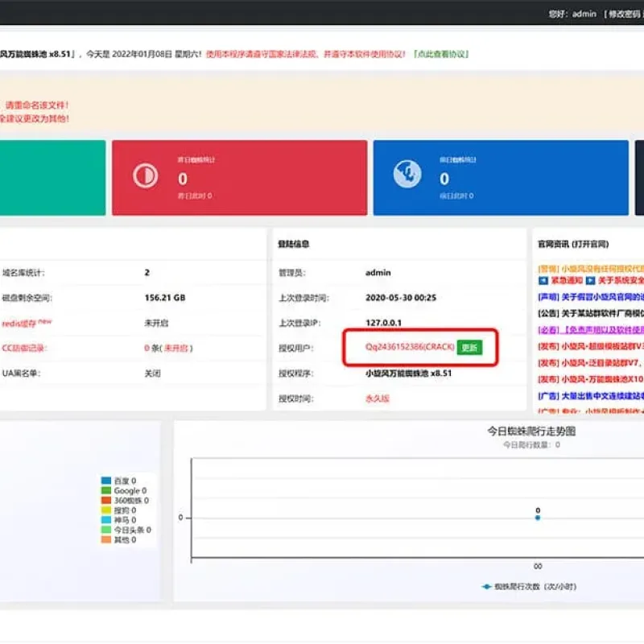
Task: Toggle the 神马 legend cyan swatch
Action: [x=106, y=520]
